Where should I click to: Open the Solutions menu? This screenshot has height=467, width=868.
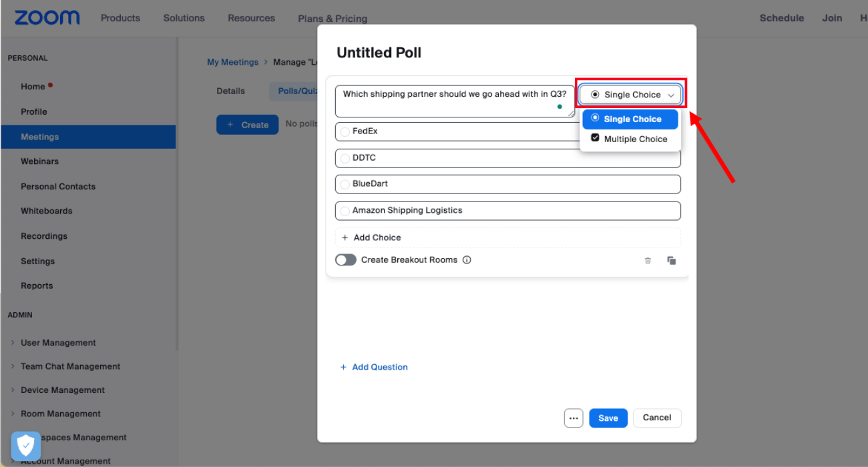[184, 18]
